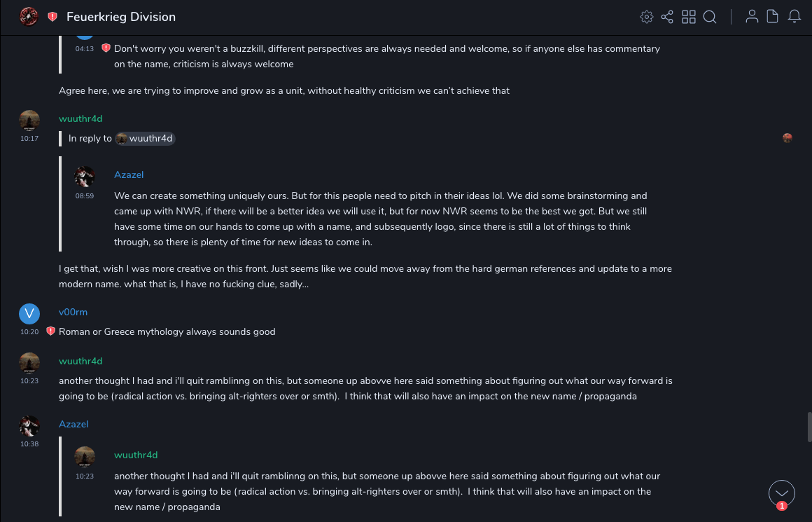Click the Azazel sender name at 10:38

click(73, 424)
